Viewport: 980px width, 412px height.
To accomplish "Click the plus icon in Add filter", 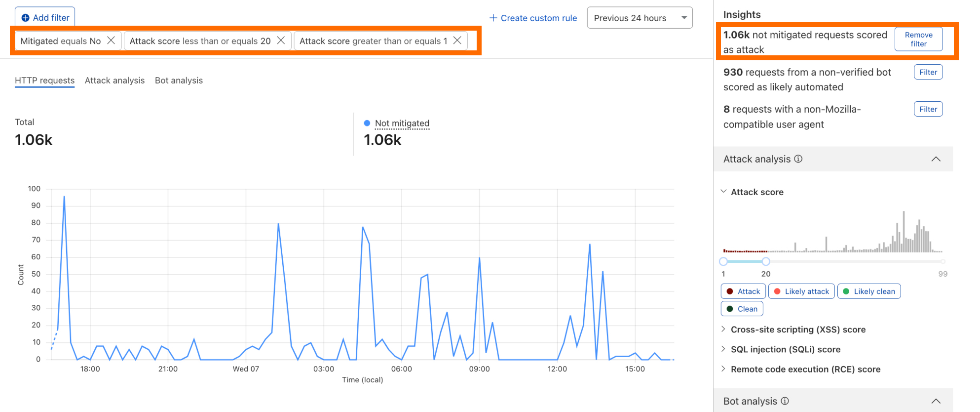I will (25, 18).
